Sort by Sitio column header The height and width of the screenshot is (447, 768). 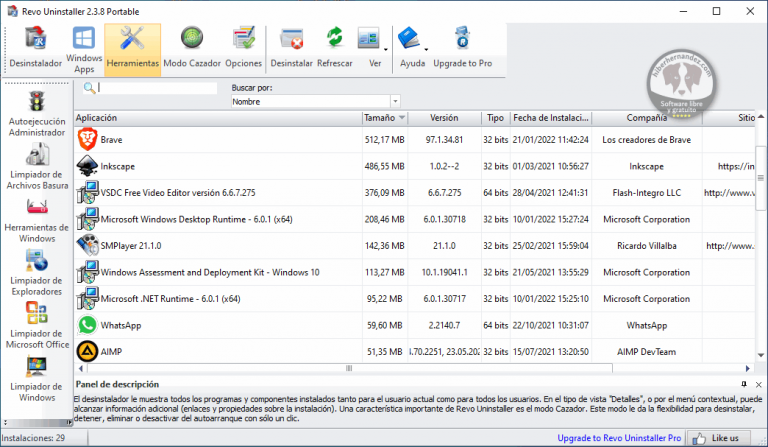pyautogui.click(x=729, y=118)
